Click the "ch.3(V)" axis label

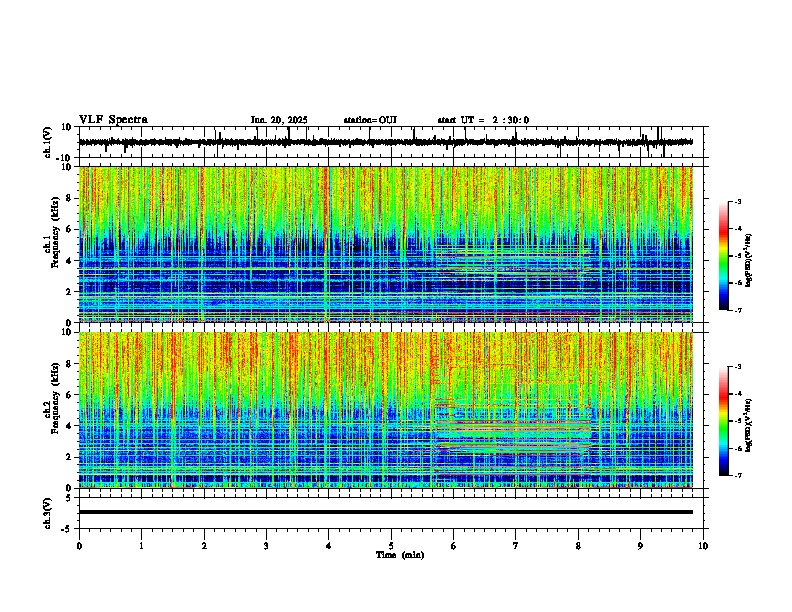click(48, 513)
